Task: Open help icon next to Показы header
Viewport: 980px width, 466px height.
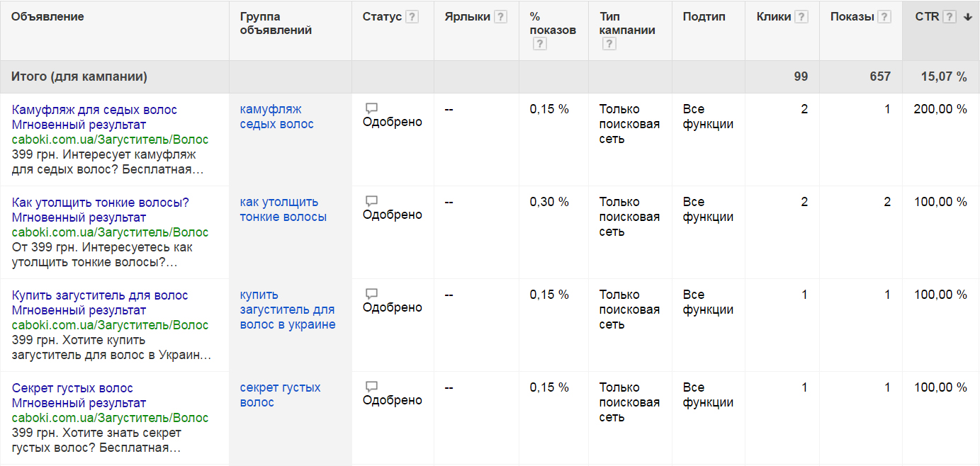Action: point(884,17)
